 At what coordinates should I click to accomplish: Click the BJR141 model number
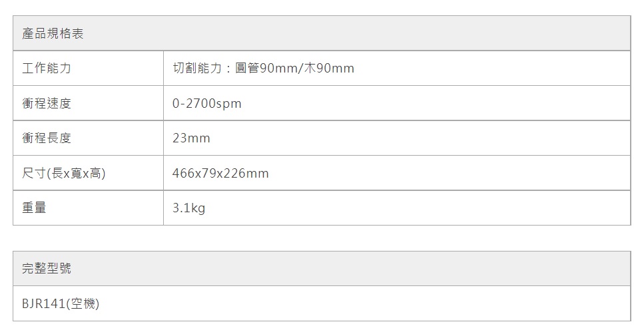click(x=42, y=304)
